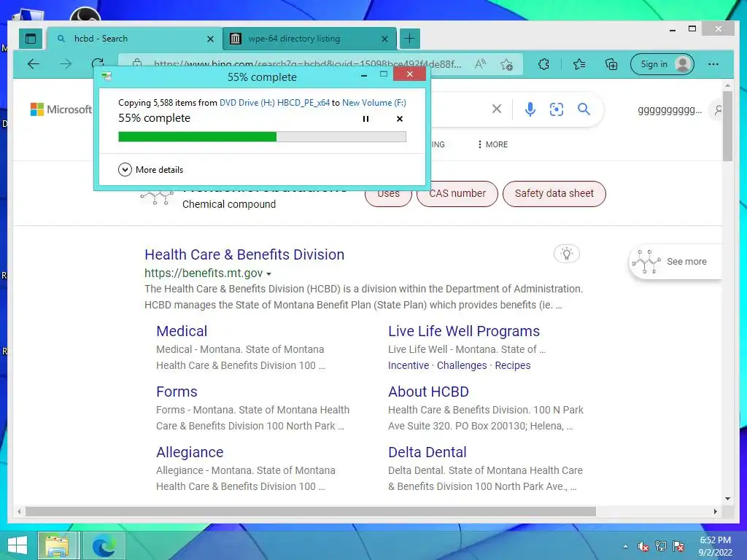The width and height of the screenshot is (747, 560).
Task: Open the Extensions puzzle icon
Action: (543, 64)
